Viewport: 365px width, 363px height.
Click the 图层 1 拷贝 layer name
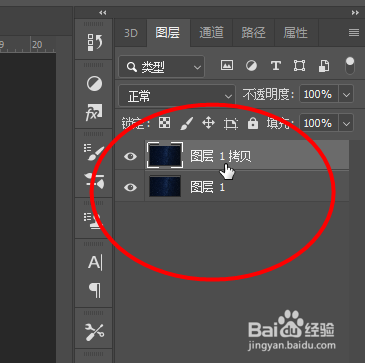click(221, 156)
